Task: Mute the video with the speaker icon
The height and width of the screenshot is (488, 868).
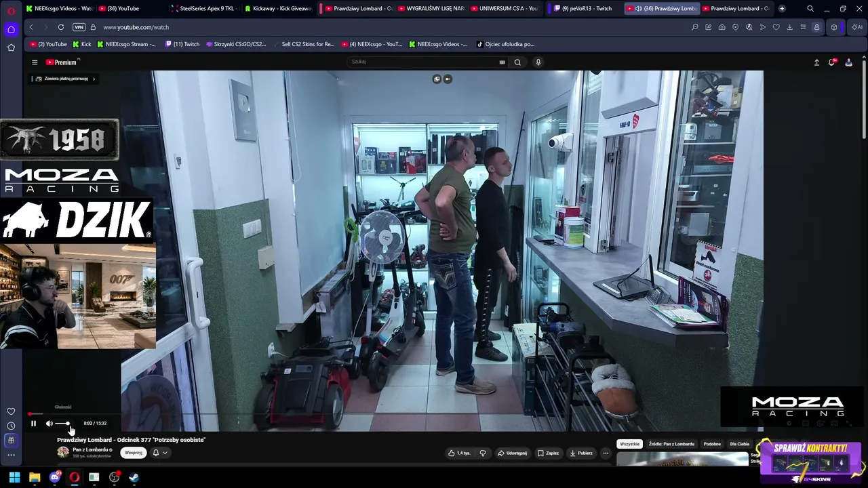Action: 49,424
